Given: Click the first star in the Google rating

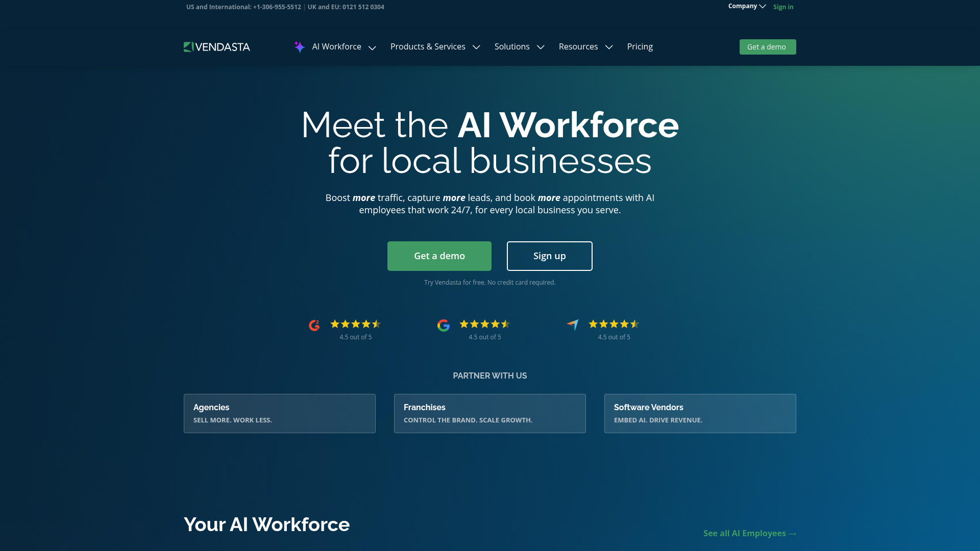Looking at the screenshot, I should [463, 324].
